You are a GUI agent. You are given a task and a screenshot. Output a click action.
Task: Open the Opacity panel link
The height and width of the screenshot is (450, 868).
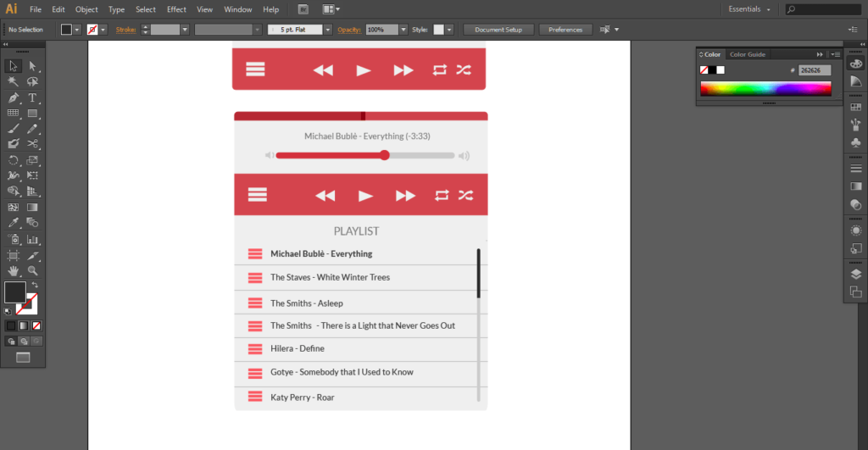pyautogui.click(x=349, y=30)
